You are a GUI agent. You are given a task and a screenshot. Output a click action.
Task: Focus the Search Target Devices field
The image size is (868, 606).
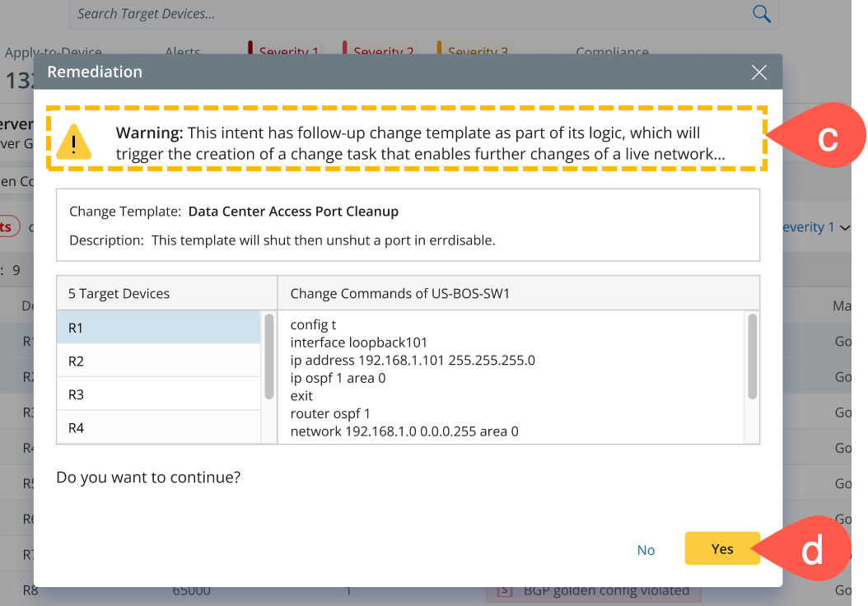(412, 14)
